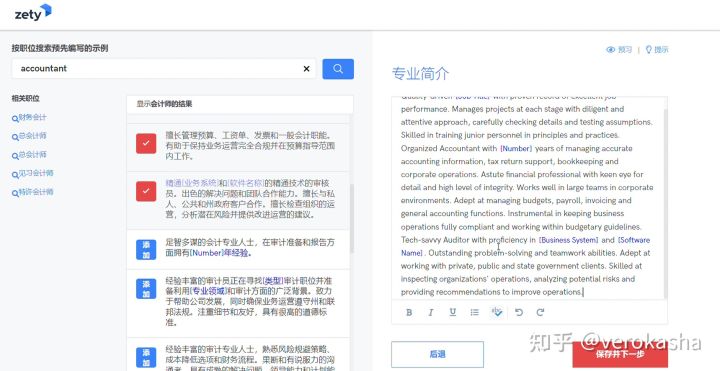This screenshot has width=720, height=371.
Task: Click the 擅长管理预算 example text
Action: pos(250,146)
